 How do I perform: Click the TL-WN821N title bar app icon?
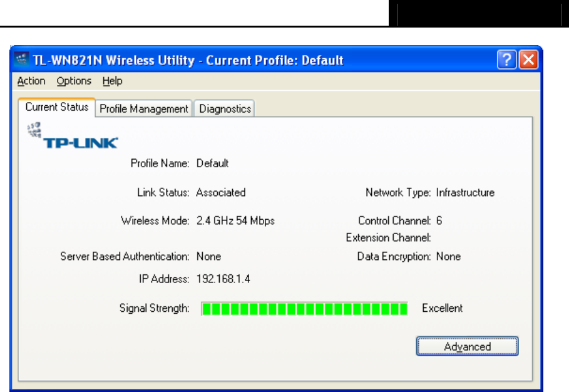(21, 59)
